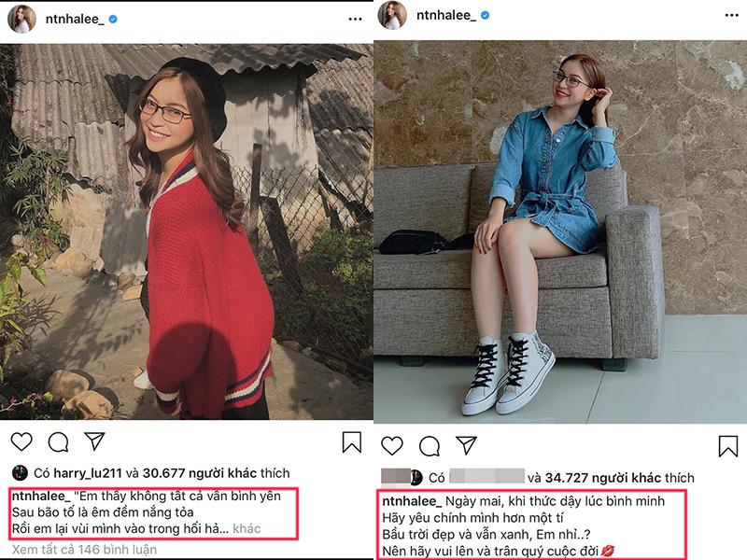Open comments on the left post
The image size is (747, 560).
(58, 441)
